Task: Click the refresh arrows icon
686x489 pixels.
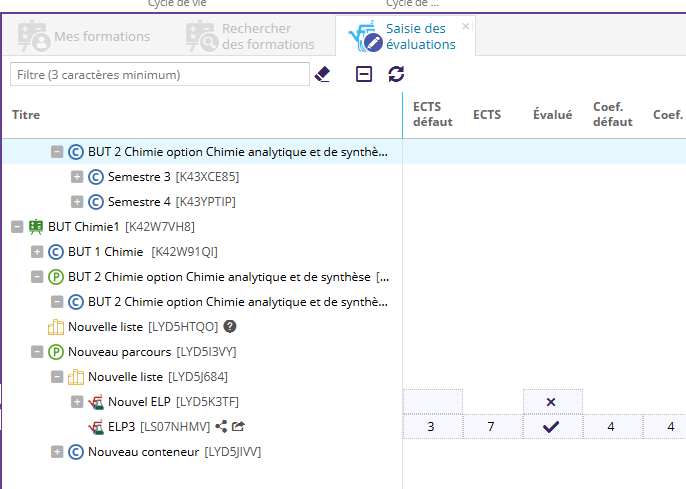Action: click(x=396, y=74)
